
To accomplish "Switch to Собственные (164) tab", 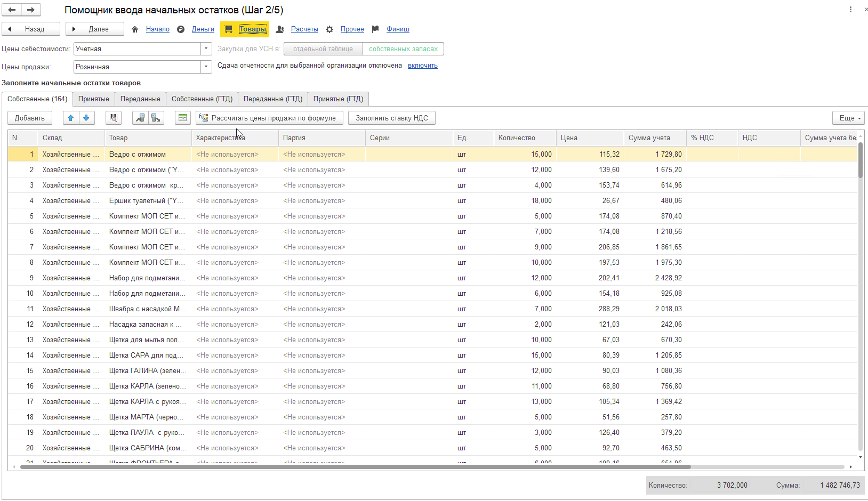I will pos(37,99).
